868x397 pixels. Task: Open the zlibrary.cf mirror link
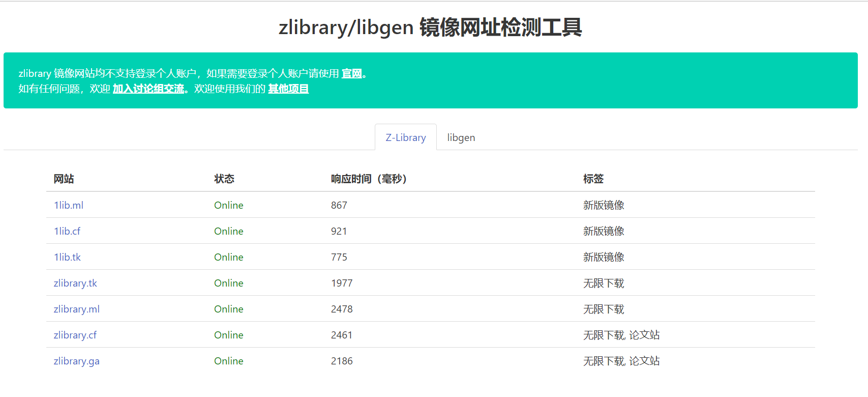tap(75, 335)
